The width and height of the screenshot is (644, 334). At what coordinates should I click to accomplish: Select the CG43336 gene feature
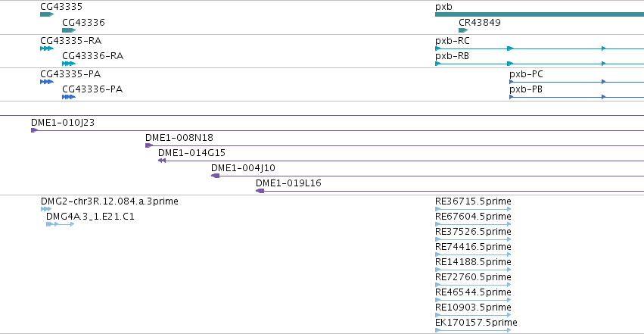[x=69, y=30]
